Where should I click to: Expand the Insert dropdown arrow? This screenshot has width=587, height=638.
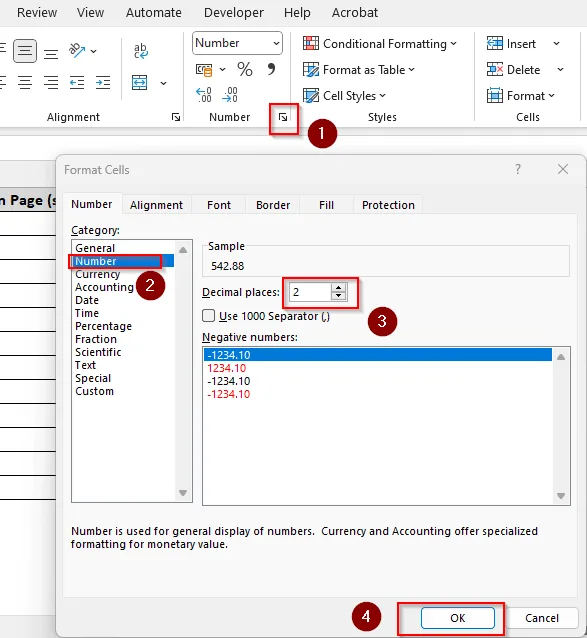click(556, 44)
